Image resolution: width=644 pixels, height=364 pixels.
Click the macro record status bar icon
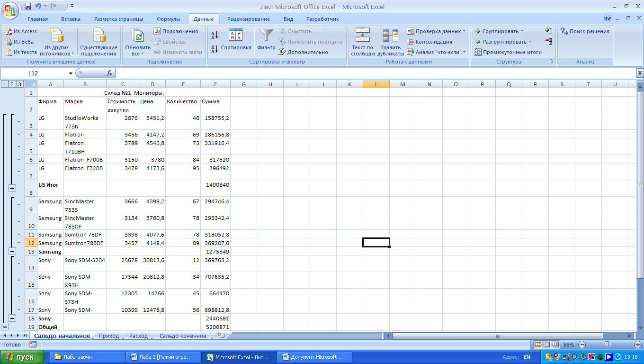[33, 345]
